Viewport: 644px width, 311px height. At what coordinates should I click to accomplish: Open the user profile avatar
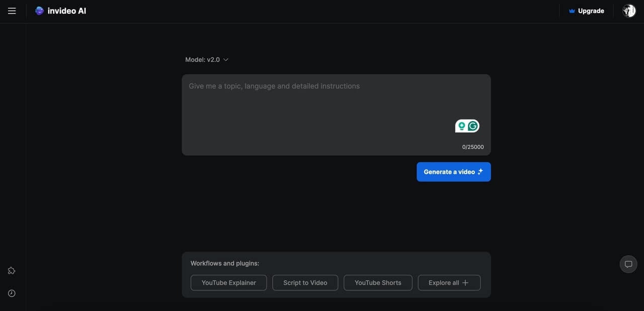(629, 11)
